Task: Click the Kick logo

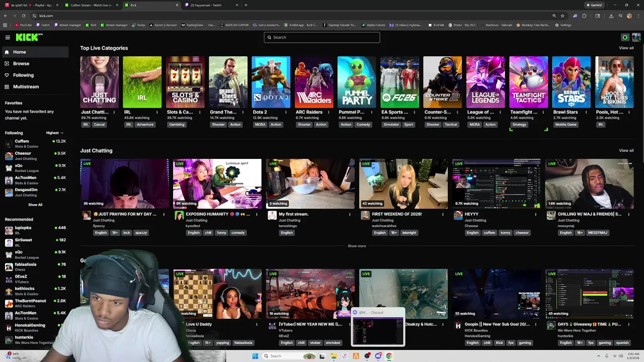Action: click(29, 37)
